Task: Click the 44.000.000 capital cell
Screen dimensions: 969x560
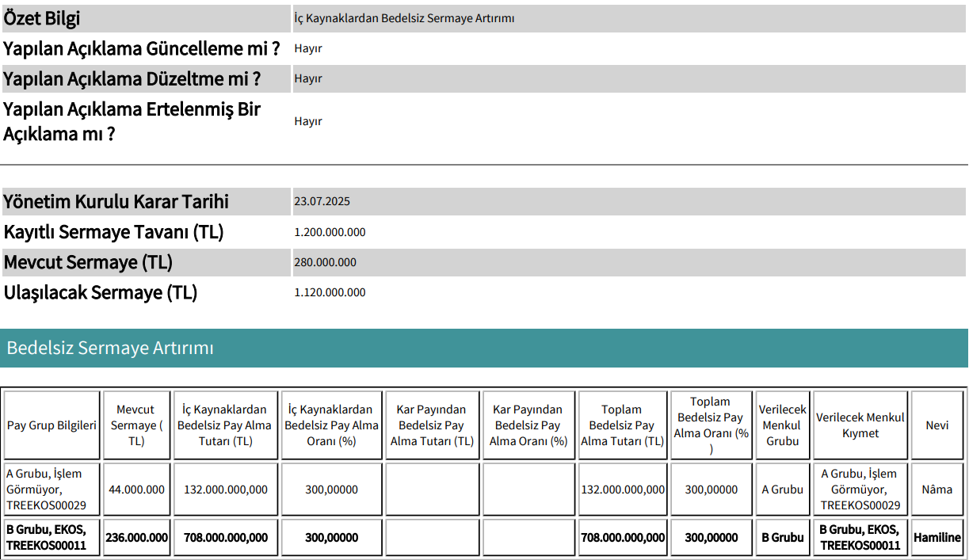Action: [137, 490]
